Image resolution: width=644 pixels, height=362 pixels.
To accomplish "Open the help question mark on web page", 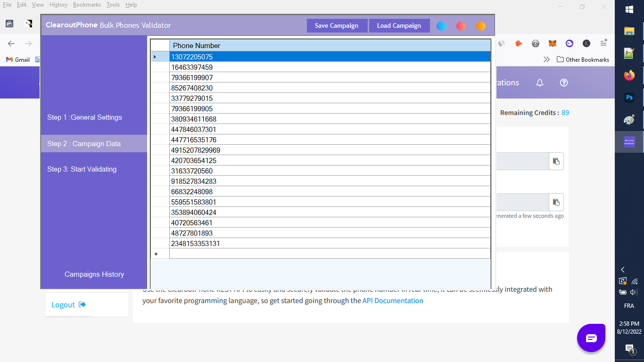I will point(564,82).
